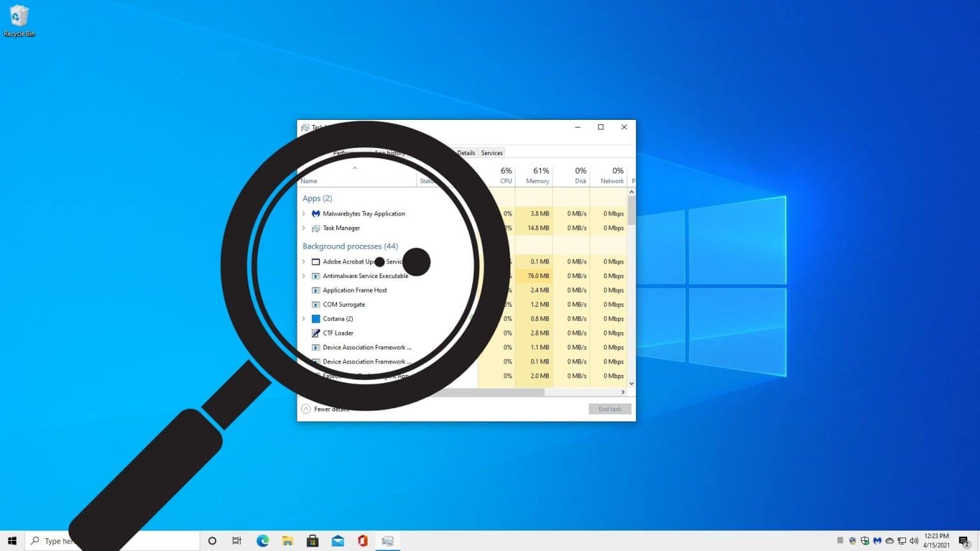Open the Mail app from the taskbar

tap(338, 541)
